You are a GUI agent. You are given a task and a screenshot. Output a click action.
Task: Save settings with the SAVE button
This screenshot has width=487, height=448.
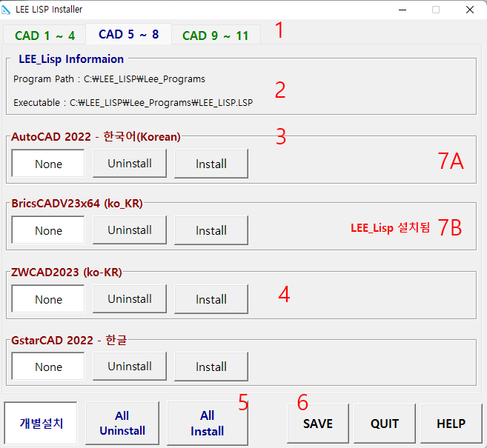(318, 424)
